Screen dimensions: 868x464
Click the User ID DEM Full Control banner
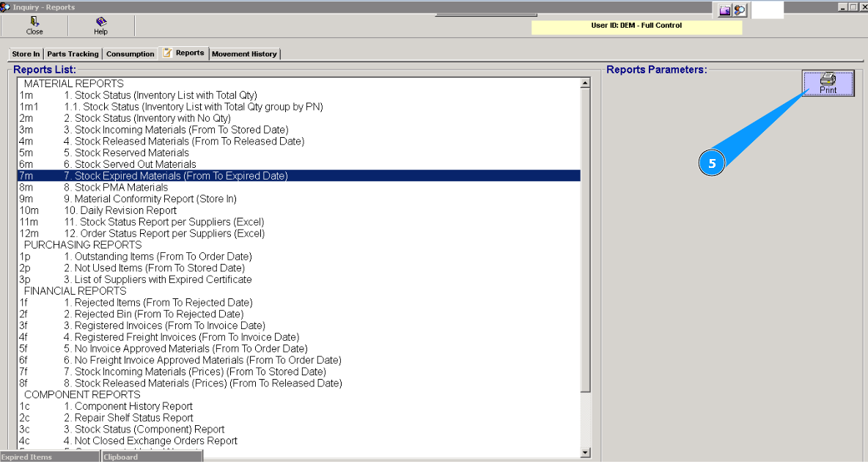[x=636, y=26]
